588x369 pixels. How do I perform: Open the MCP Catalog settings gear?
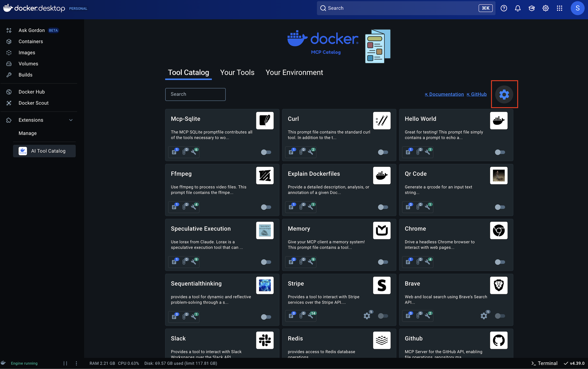pyautogui.click(x=504, y=94)
